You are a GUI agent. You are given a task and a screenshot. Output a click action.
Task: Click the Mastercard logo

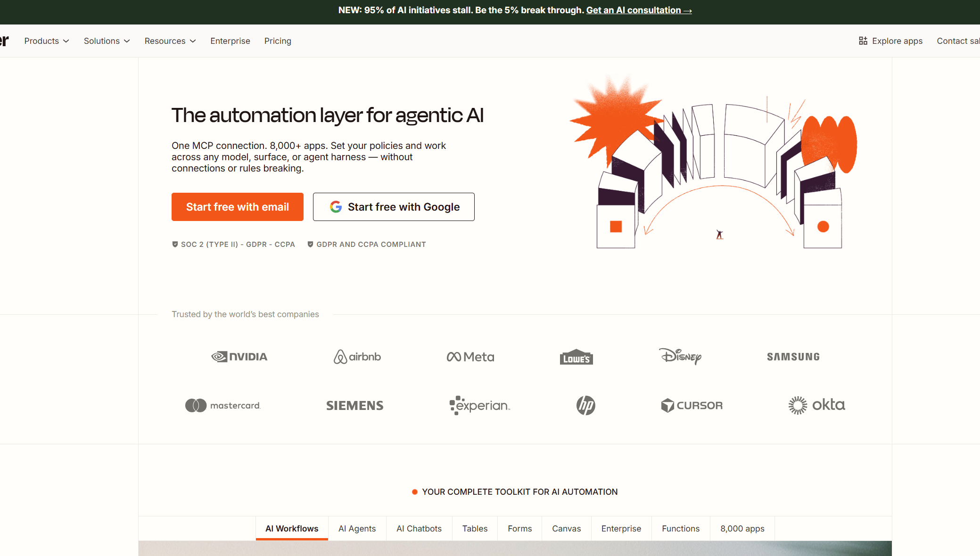point(222,405)
